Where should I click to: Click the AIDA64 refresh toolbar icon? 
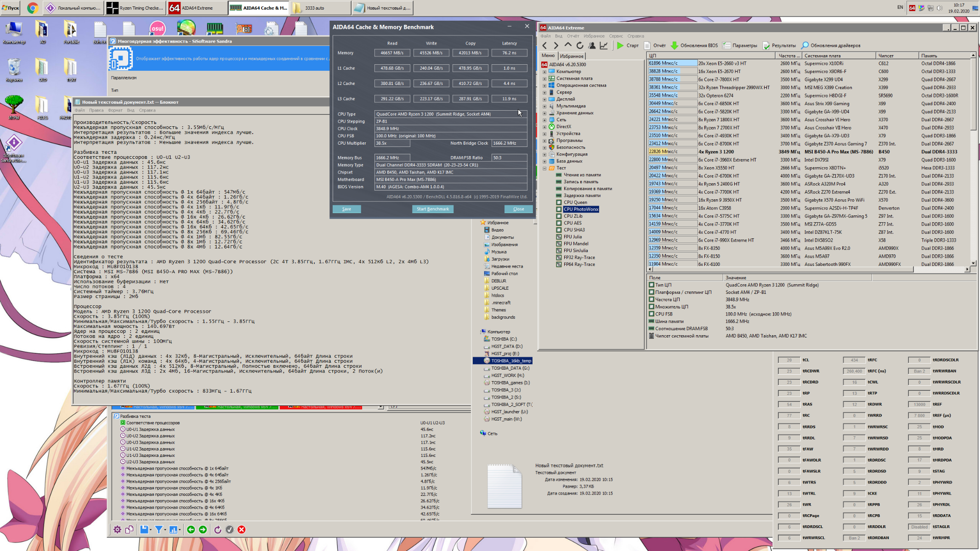[580, 45]
